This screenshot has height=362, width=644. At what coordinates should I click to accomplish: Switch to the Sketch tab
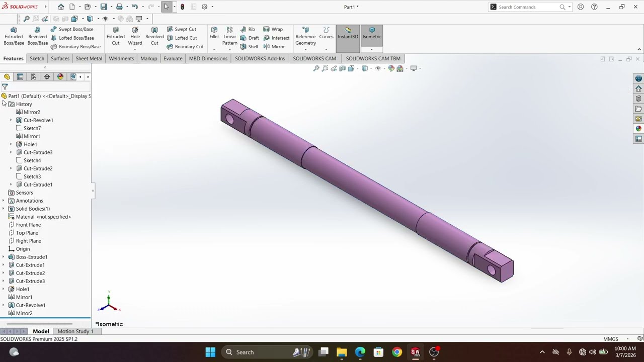coord(37,58)
